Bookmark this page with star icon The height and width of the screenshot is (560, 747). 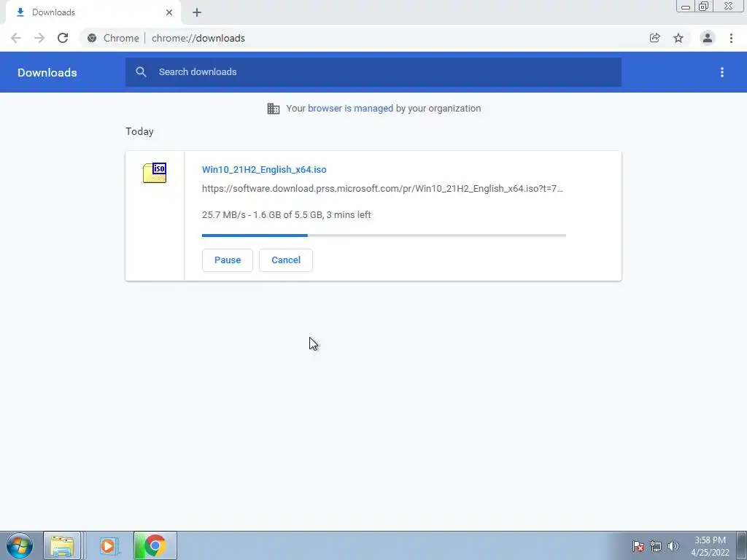[678, 38]
